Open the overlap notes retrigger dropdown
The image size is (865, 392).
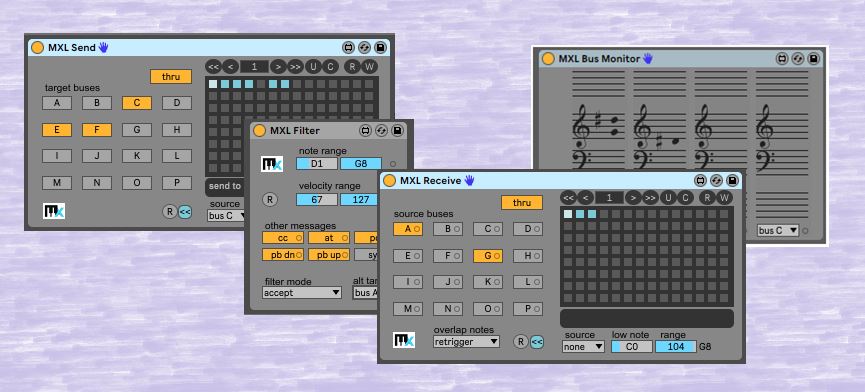(x=466, y=342)
